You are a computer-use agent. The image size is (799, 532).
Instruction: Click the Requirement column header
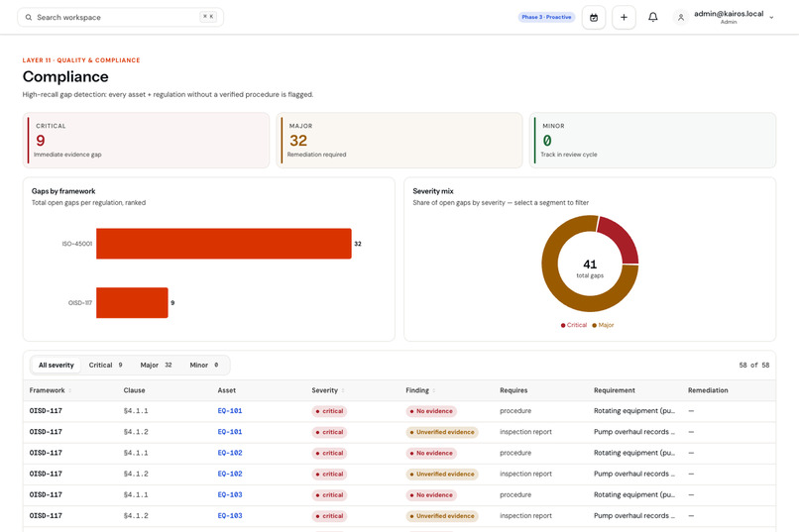click(x=615, y=390)
